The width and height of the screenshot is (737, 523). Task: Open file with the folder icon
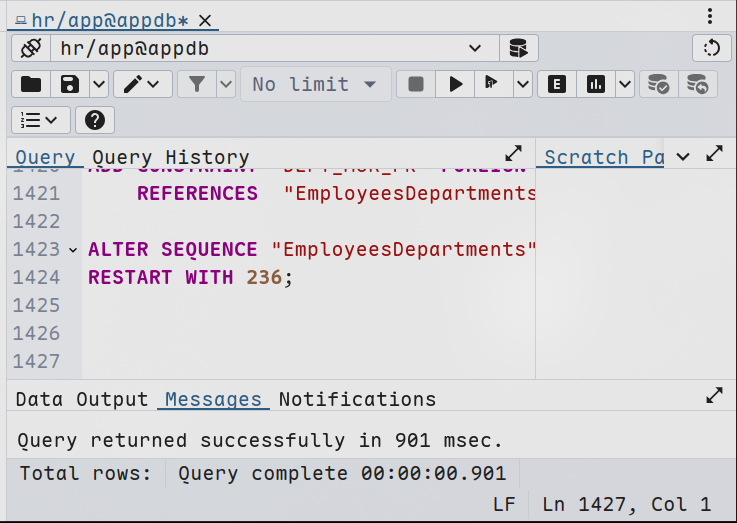(31, 84)
